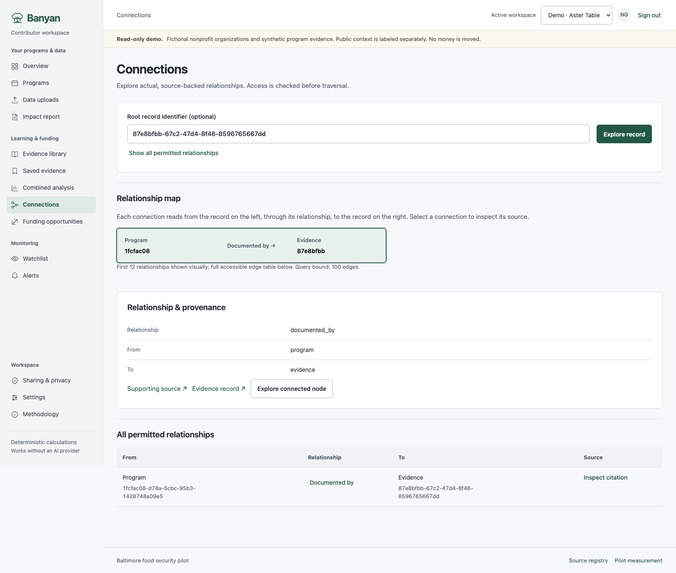676x573 pixels.
Task: Select Funding opportunities in sidebar
Action: point(51,222)
